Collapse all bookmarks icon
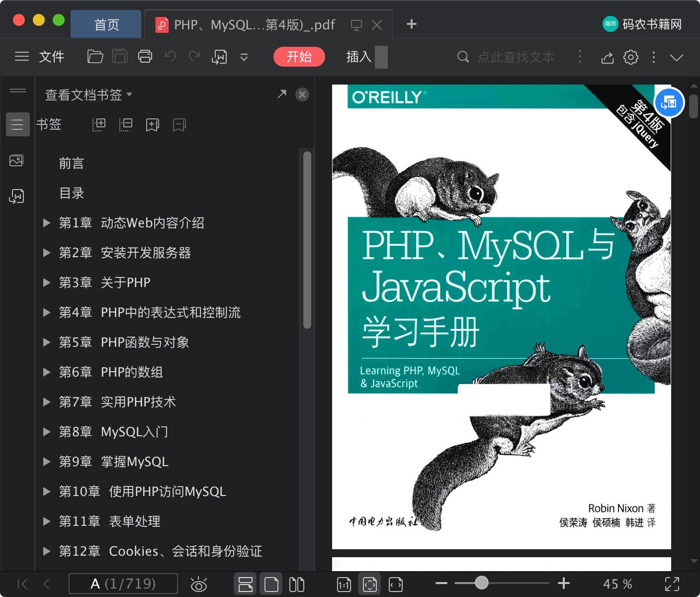The width and height of the screenshot is (700, 597). click(125, 124)
